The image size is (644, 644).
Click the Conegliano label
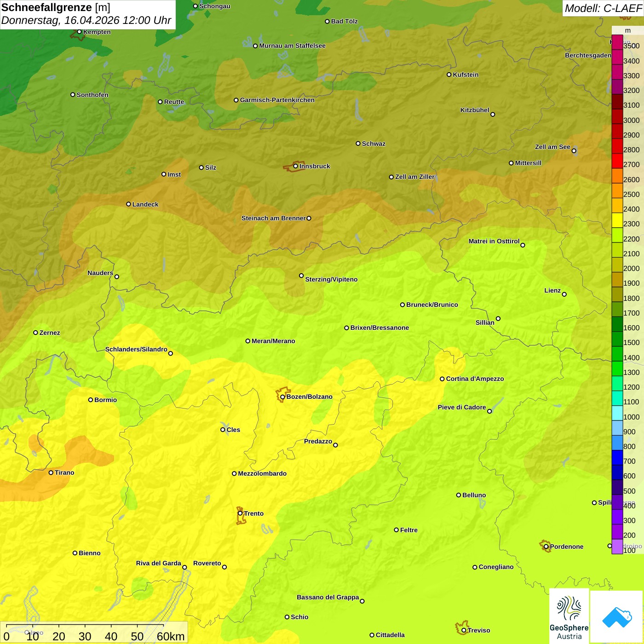coord(496,567)
